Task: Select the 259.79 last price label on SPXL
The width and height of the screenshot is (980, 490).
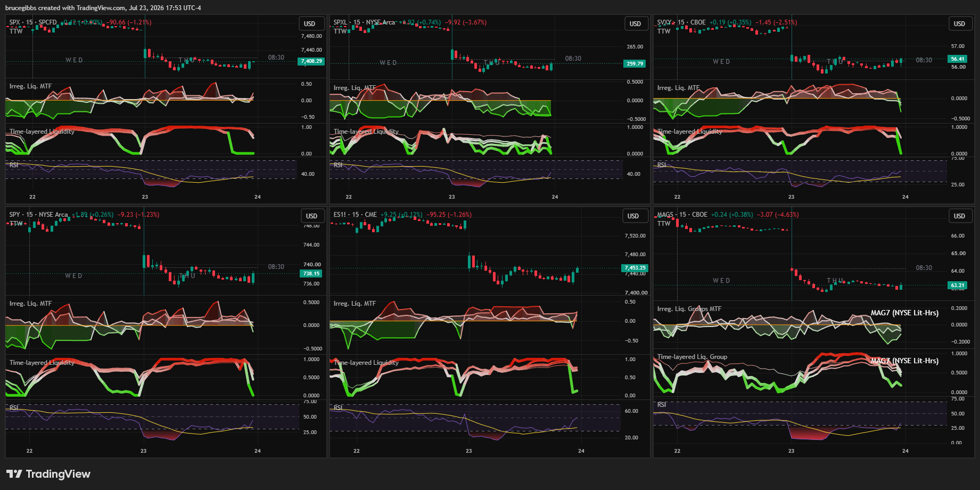Action: click(x=635, y=64)
